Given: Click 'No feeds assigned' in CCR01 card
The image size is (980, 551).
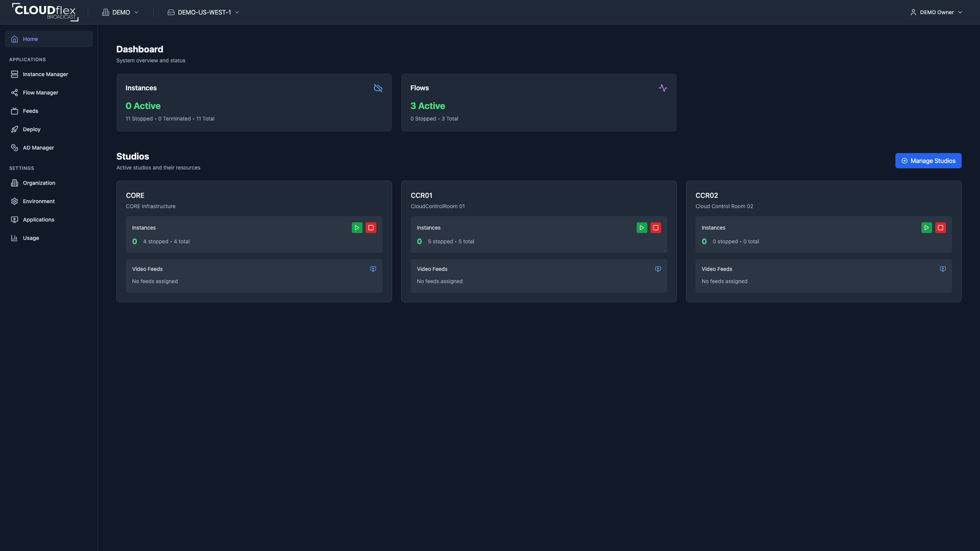Looking at the screenshot, I should click(x=440, y=281).
